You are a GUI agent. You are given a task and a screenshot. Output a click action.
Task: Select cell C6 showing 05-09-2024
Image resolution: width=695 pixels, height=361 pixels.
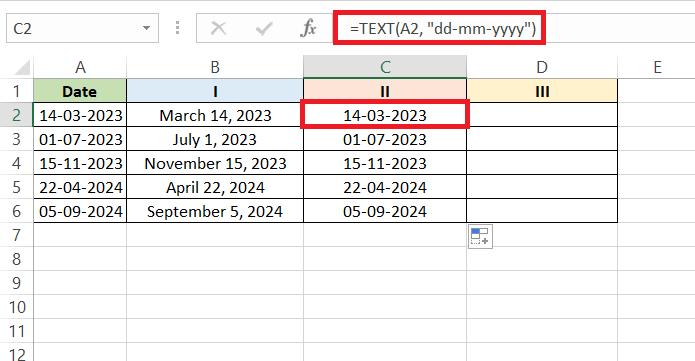coord(385,211)
